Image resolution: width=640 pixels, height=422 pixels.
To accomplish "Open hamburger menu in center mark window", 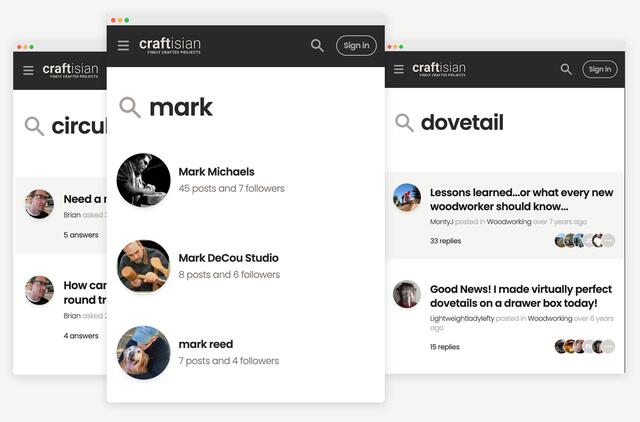I will pyautogui.click(x=123, y=45).
